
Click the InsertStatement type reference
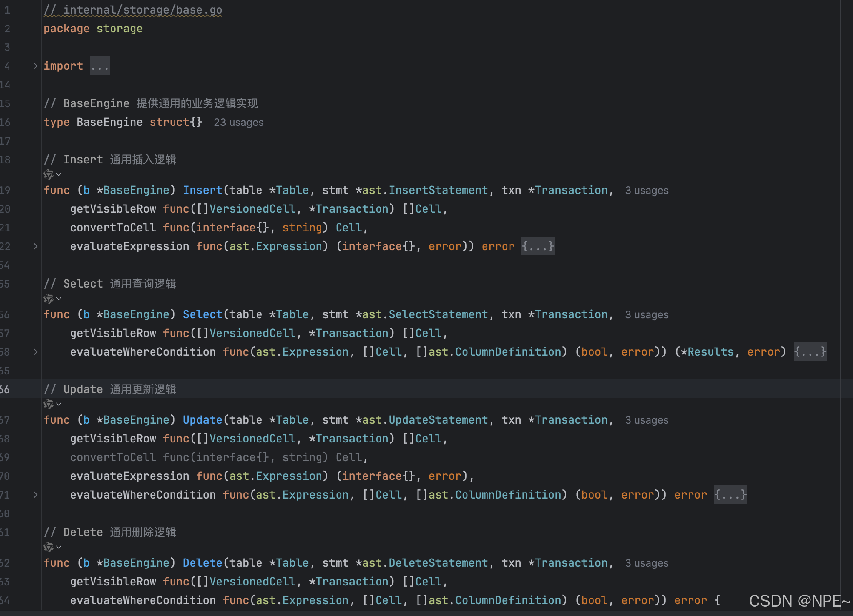438,190
